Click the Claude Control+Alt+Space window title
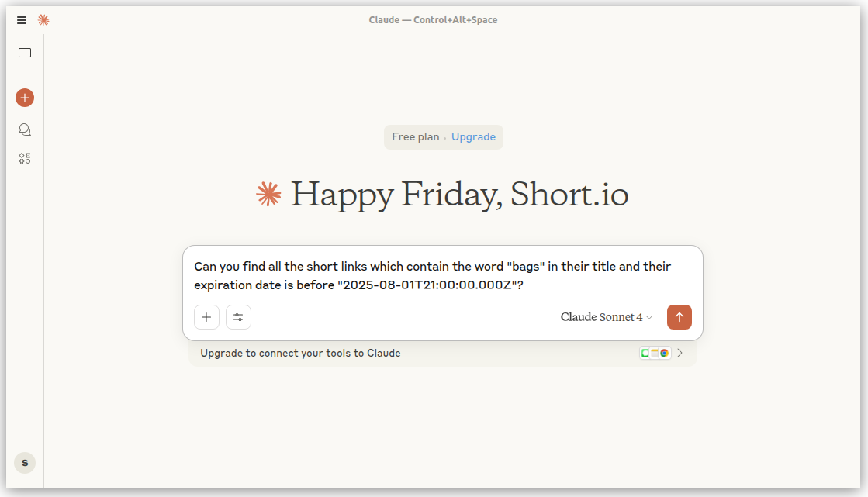This screenshot has width=868, height=497. [x=433, y=20]
